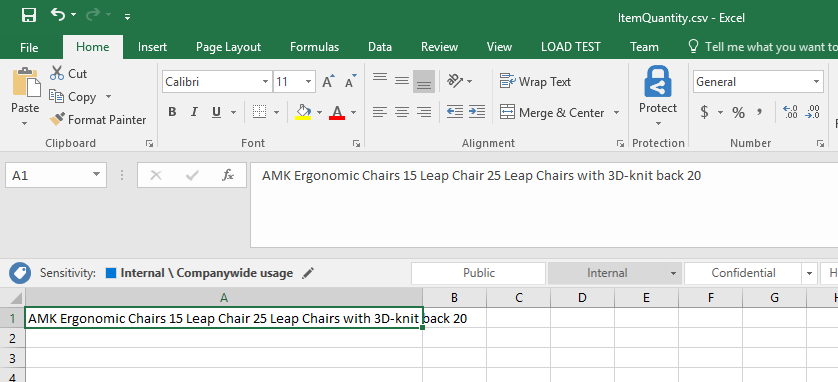Open the File menu tab
The width and height of the screenshot is (838, 382).
(x=29, y=48)
